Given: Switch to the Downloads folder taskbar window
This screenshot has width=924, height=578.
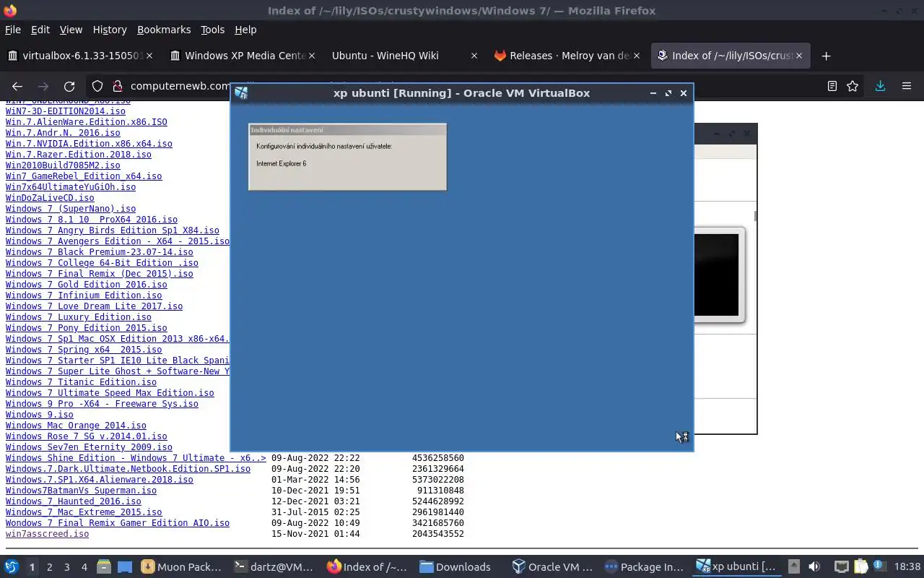Looking at the screenshot, I should click(460, 567).
